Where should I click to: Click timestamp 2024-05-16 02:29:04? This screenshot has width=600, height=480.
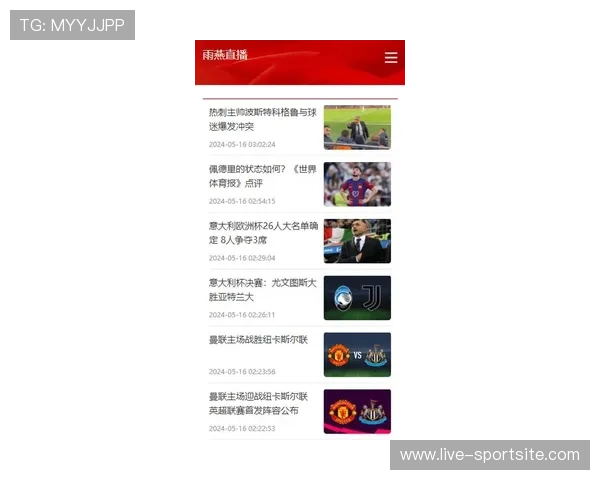pyautogui.click(x=242, y=258)
